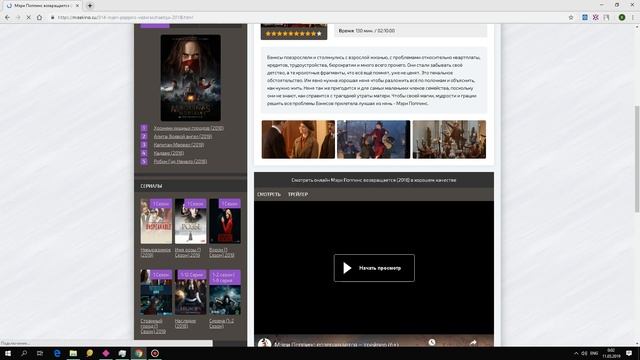
Task: Open the second top-list link, Алита (2019)
Action: click(x=182, y=136)
